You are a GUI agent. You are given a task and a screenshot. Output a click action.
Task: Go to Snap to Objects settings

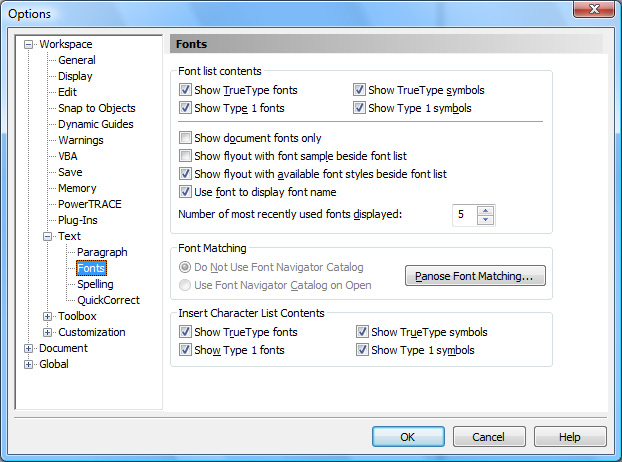[97, 108]
